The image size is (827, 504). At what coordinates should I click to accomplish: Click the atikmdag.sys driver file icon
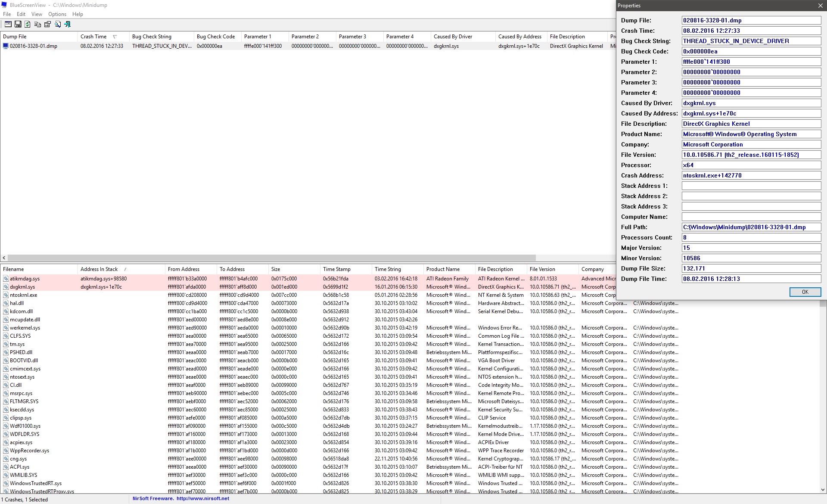(x=6, y=279)
